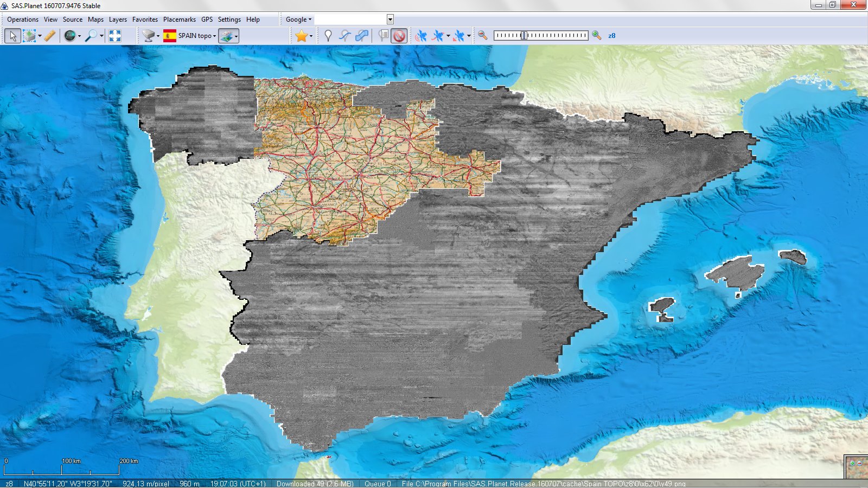Click the cache file path status text
Viewport: 868px width, 488px height.
coord(544,484)
